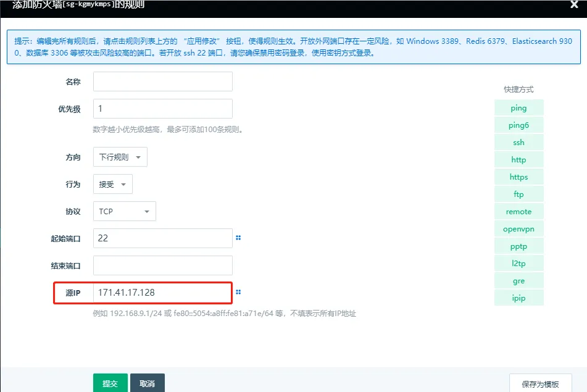Select the gre quick shortcut
Image resolution: width=587 pixels, height=392 pixels.
pyautogui.click(x=518, y=280)
